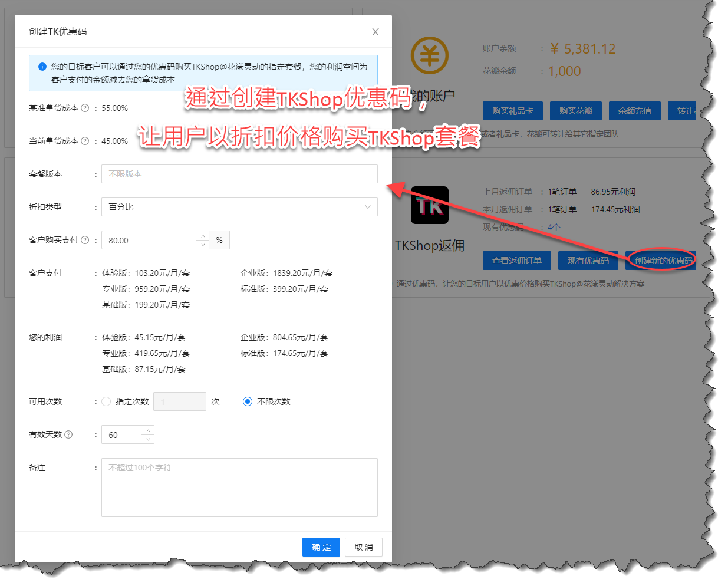
Task: Select the 不限次数 radio button
Action: pyautogui.click(x=248, y=401)
